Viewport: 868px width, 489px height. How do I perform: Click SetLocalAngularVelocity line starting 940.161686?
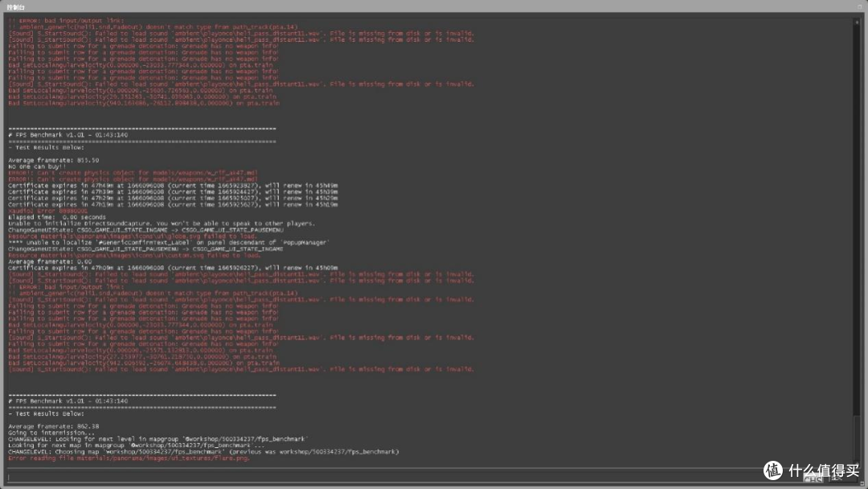(x=144, y=103)
